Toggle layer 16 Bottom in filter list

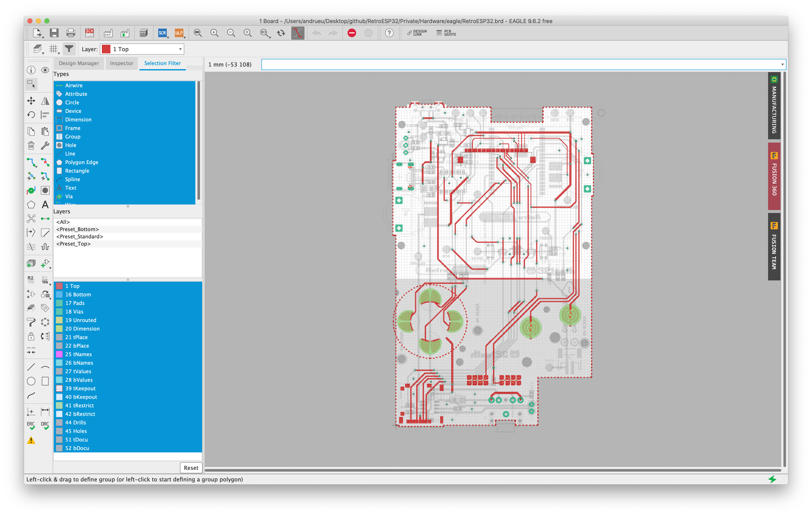pyautogui.click(x=128, y=295)
